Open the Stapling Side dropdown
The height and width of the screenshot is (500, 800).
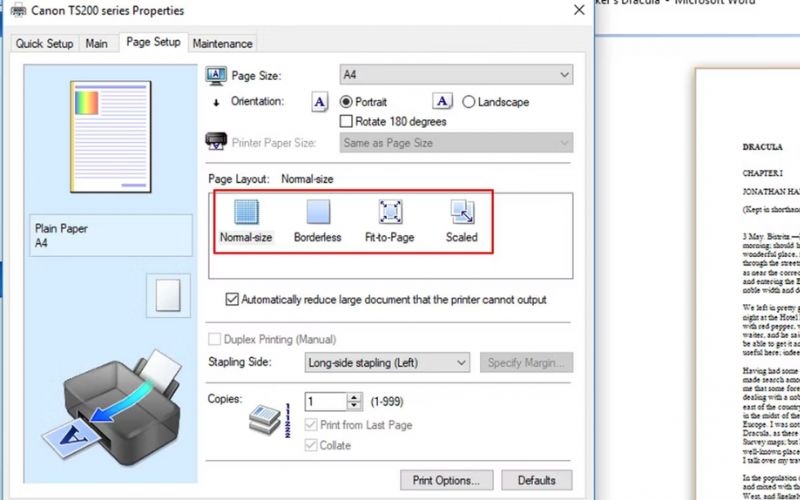(387, 363)
